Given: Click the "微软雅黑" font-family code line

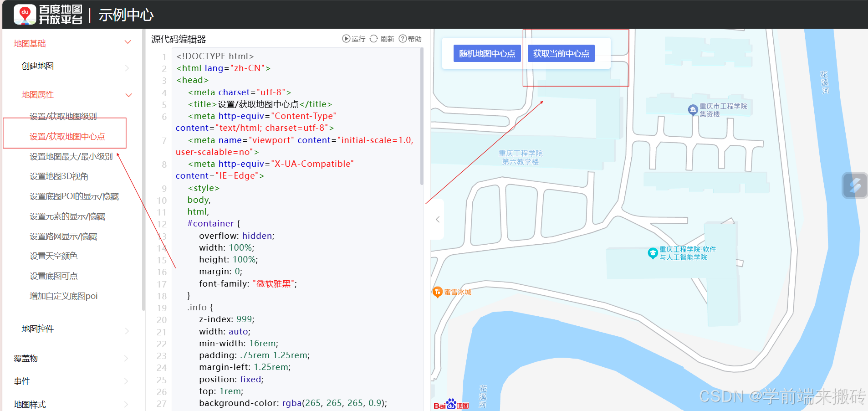Looking at the screenshot, I should pyautogui.click(x=248, y=284).
